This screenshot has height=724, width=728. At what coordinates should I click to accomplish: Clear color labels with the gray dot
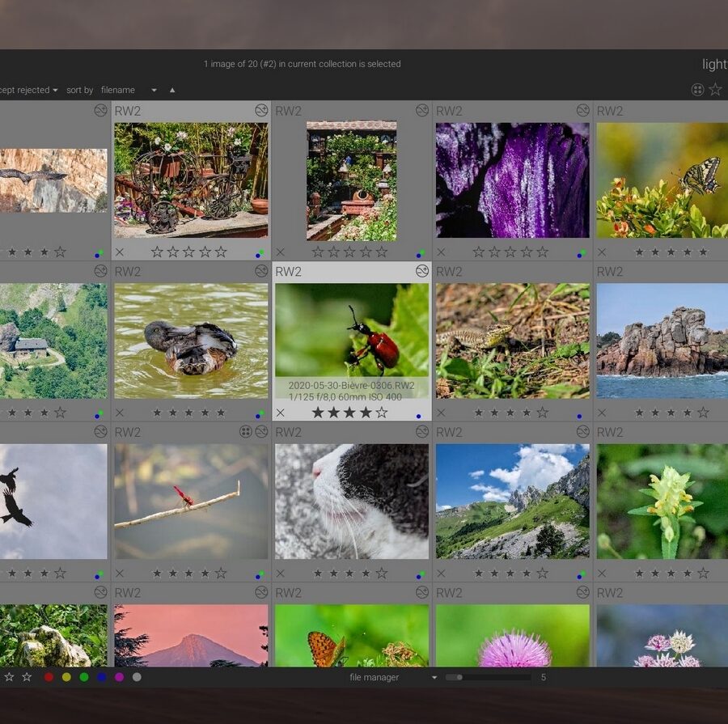(137, 677)
